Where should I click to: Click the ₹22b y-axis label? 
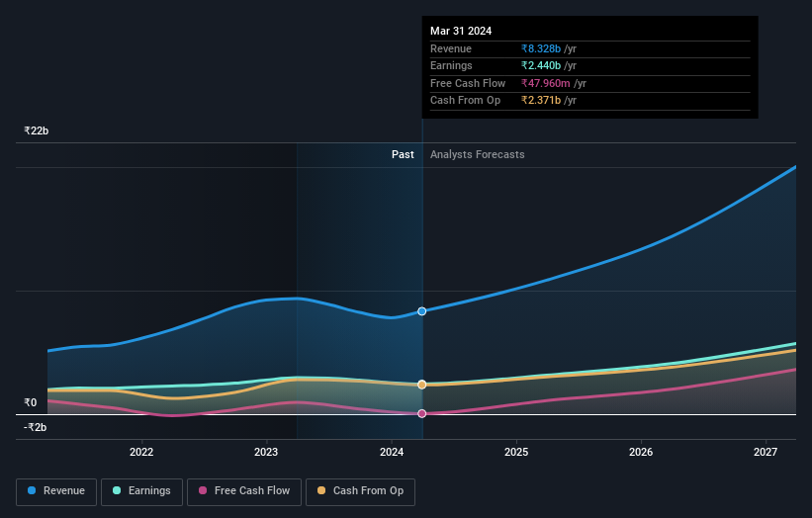click(37, 130)
